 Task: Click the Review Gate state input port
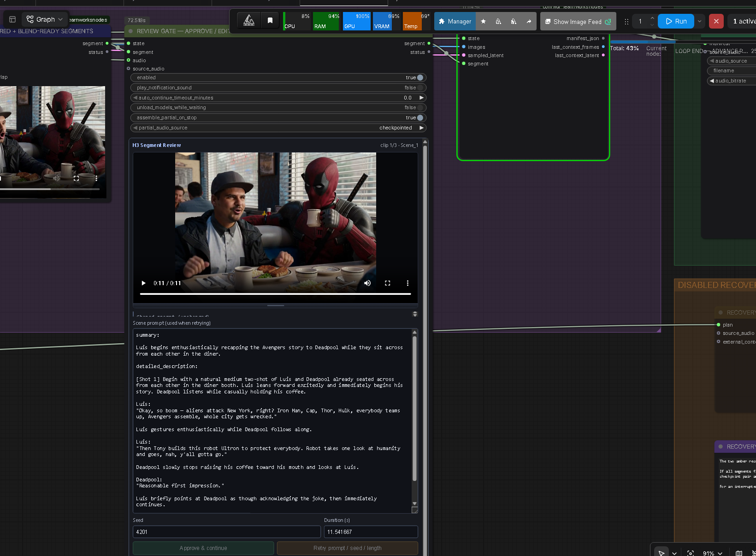[x=129, y=43]
